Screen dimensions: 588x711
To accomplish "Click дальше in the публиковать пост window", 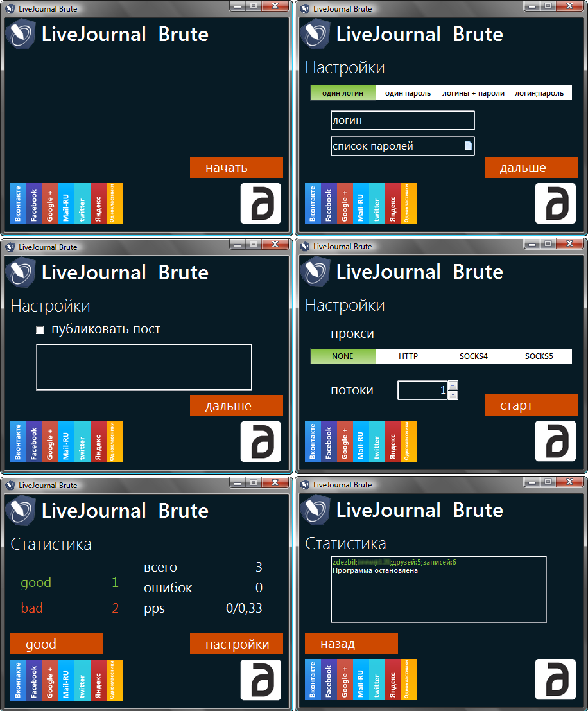I will tap(236, 405).
